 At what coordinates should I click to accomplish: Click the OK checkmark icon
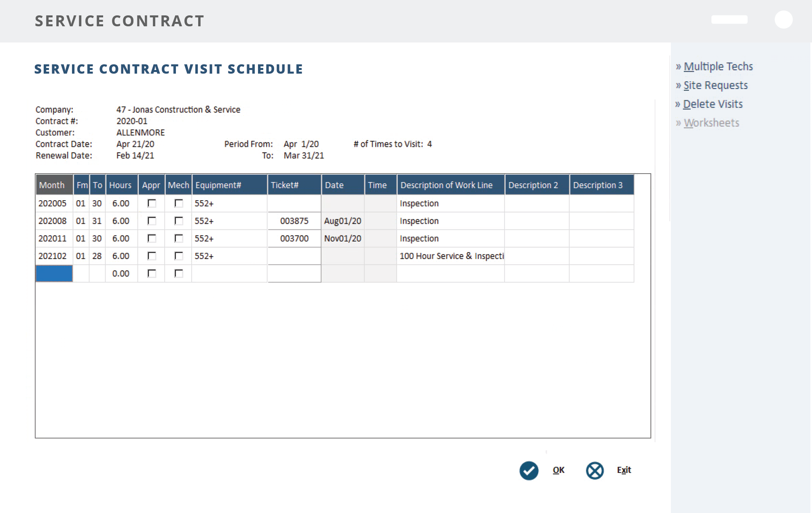coord(529,471)
